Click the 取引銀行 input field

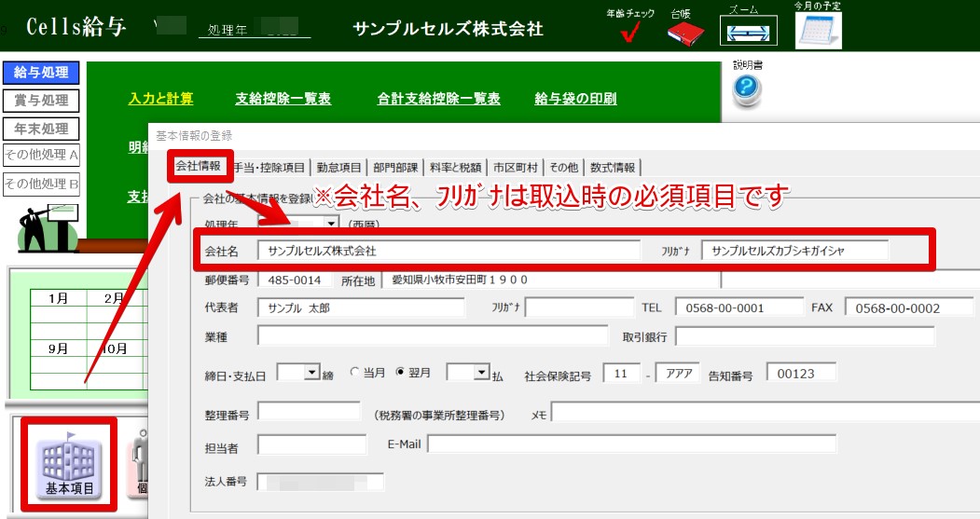click(805, 336)
